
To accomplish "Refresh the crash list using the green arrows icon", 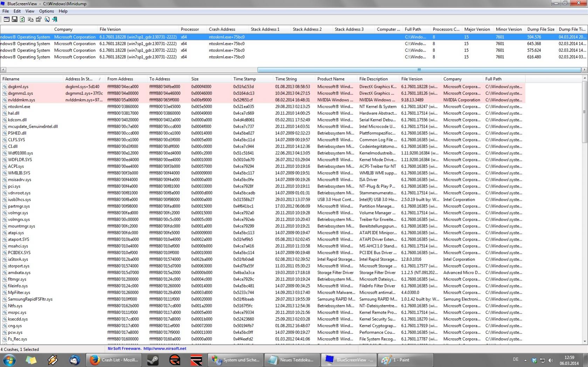I will click(22, 19).
